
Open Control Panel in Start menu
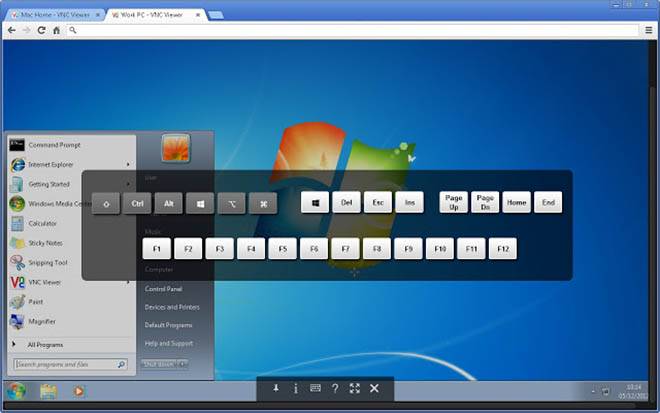[163, 289]
